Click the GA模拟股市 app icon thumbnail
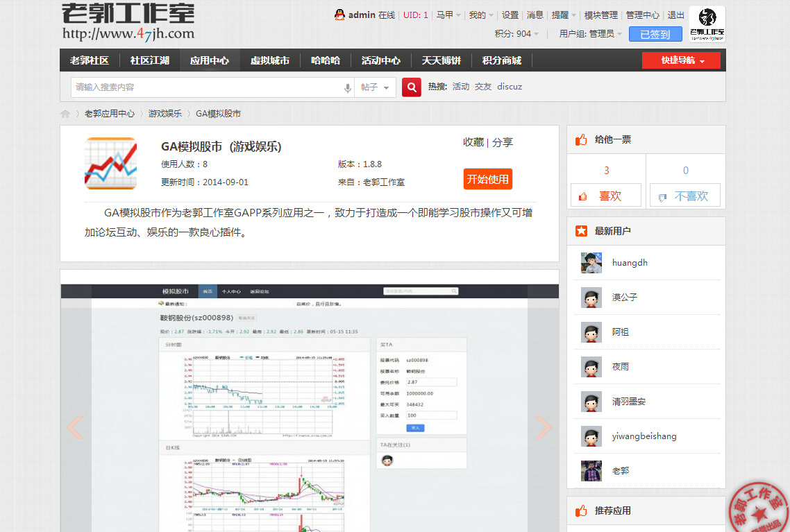The height and width of the screenshot is (532, 790). [x=110, y=164]
